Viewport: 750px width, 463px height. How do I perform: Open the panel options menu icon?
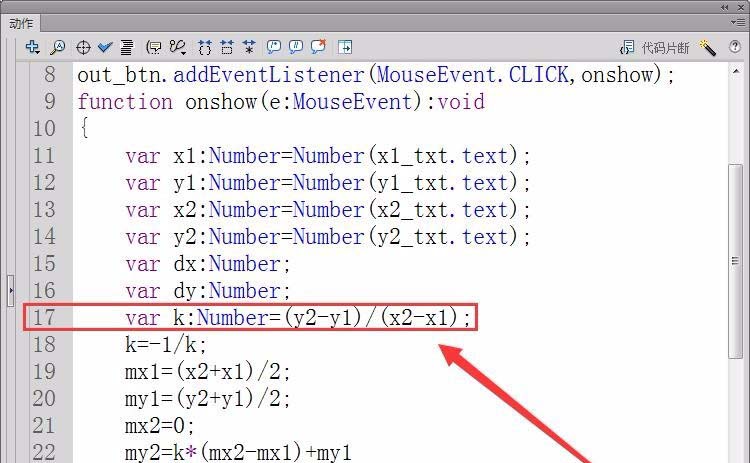click(737, 22)
